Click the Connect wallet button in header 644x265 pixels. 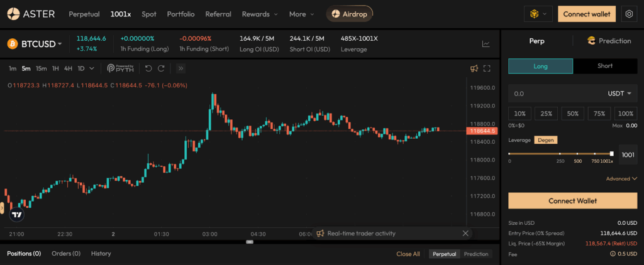586,14
